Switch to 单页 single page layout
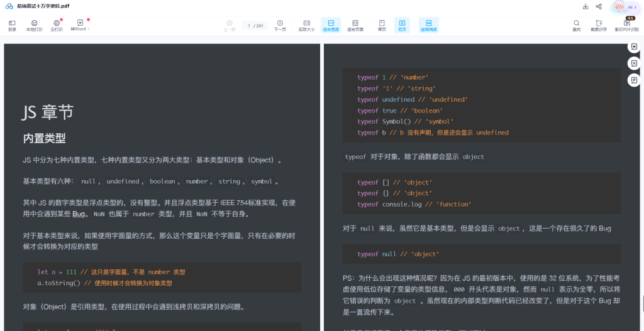Viewport: 644px width, 331px height. pos(382,25)
